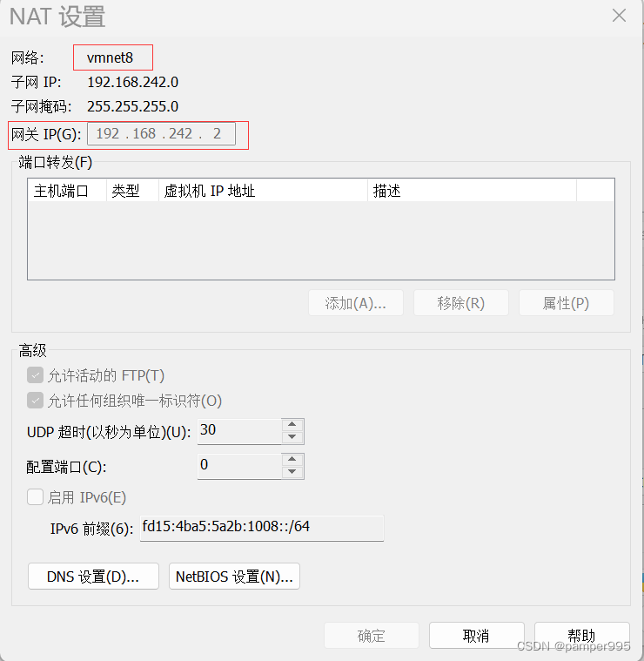Decrease 配置端口 value with down arrow

tap(292, 472)
